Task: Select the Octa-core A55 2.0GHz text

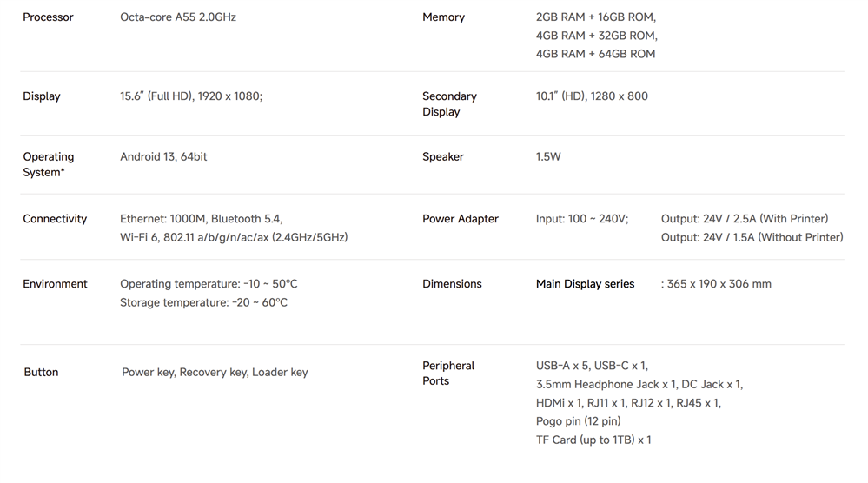Action: click(x=178, y=17)
